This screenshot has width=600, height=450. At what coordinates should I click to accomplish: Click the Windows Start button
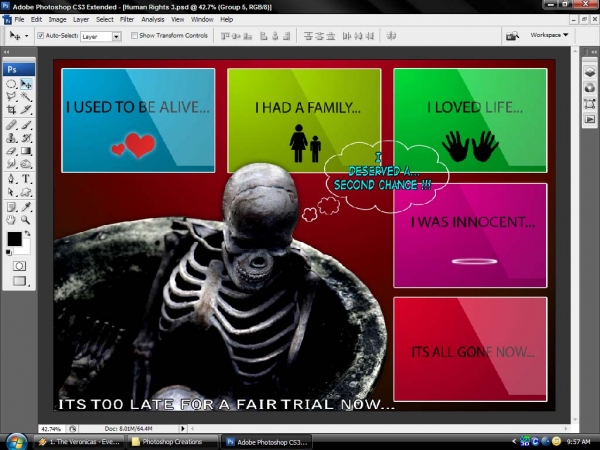[16, 442]
